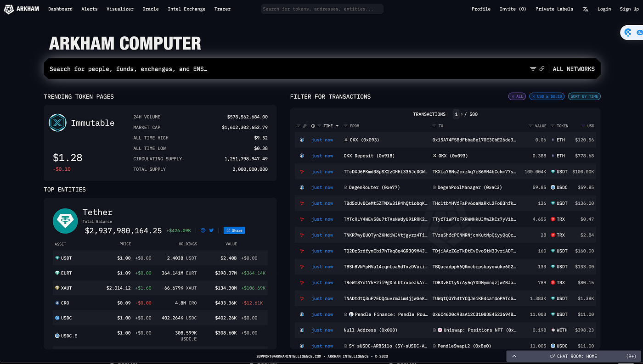Open Tether's website globe icon

coord(203,230)
